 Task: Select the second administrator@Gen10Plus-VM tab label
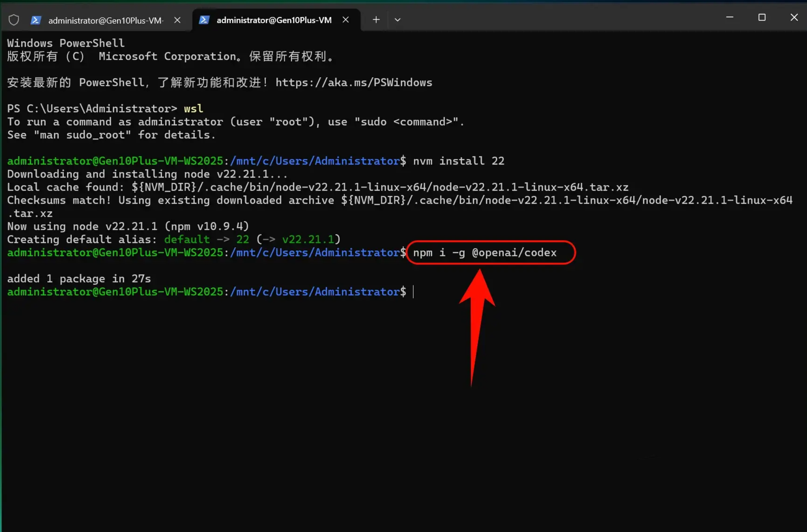[x=274, y=20]
